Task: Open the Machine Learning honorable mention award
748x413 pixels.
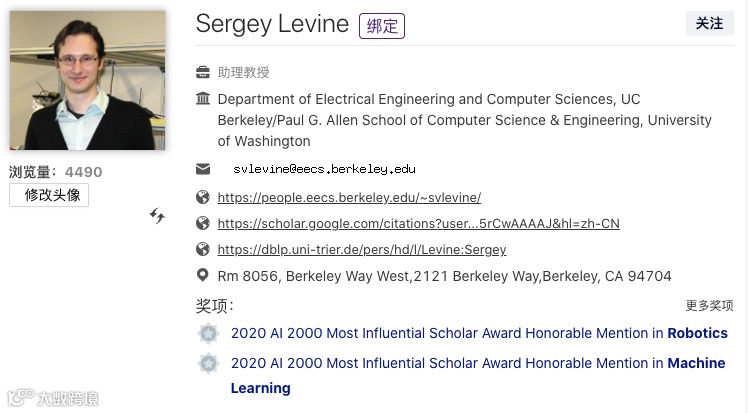Action: tap(478, 375)
